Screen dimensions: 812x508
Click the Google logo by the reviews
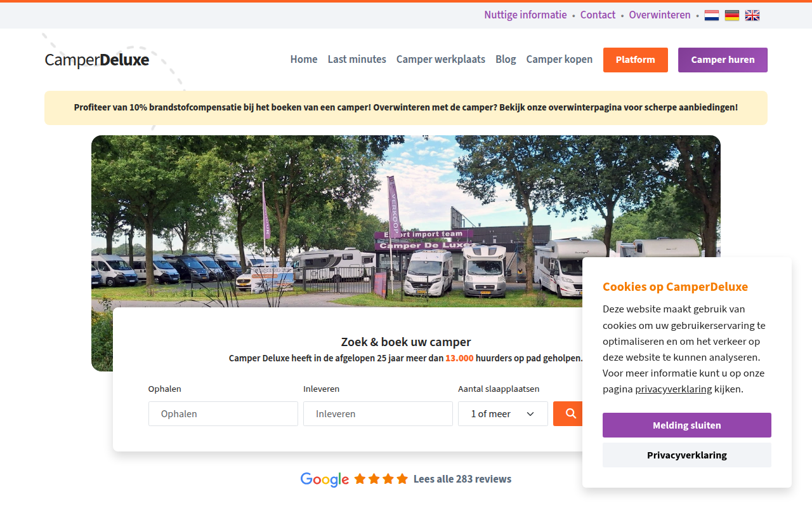click(x=325, y=479)
